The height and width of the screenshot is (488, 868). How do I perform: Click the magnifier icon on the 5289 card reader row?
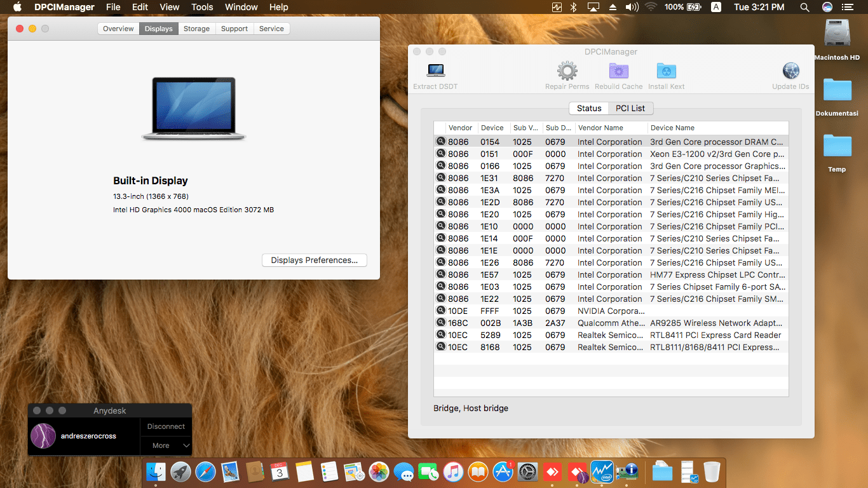point(440,335)
